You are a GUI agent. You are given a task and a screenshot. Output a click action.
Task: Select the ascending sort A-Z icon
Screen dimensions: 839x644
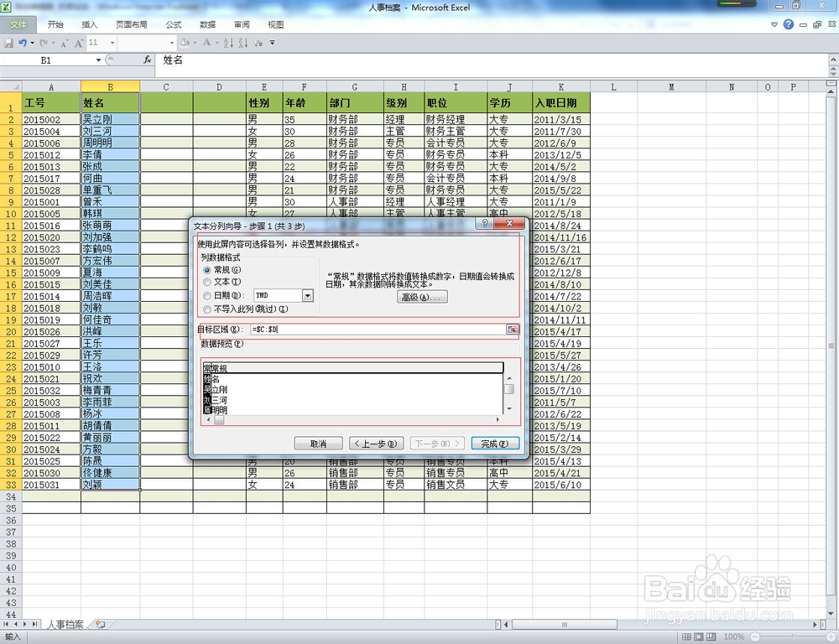(228, 42)
